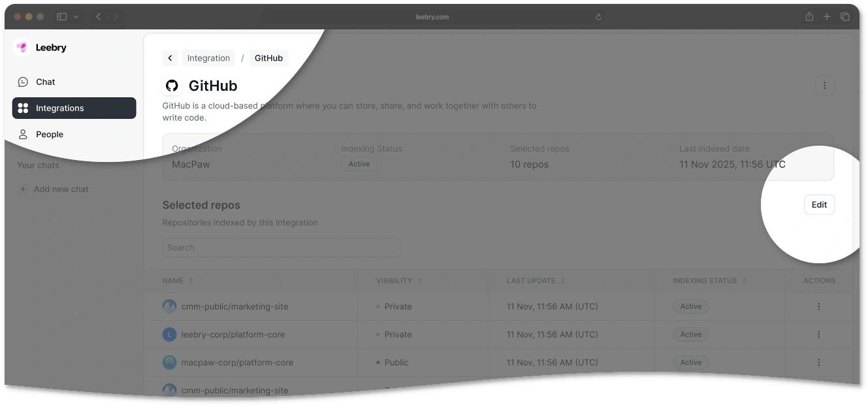Click the Selected repos heading
The width and height of the screenshot is (868, 407).
(x=201, y=205)
